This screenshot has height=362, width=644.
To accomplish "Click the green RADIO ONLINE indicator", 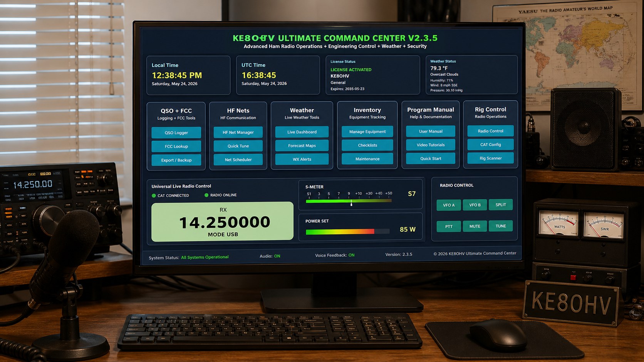I will point(206,195).
